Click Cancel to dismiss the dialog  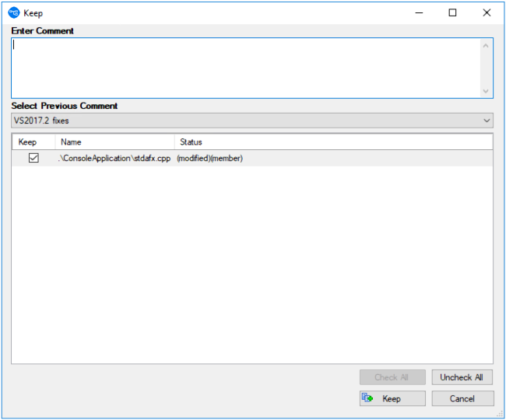[462, 398]
